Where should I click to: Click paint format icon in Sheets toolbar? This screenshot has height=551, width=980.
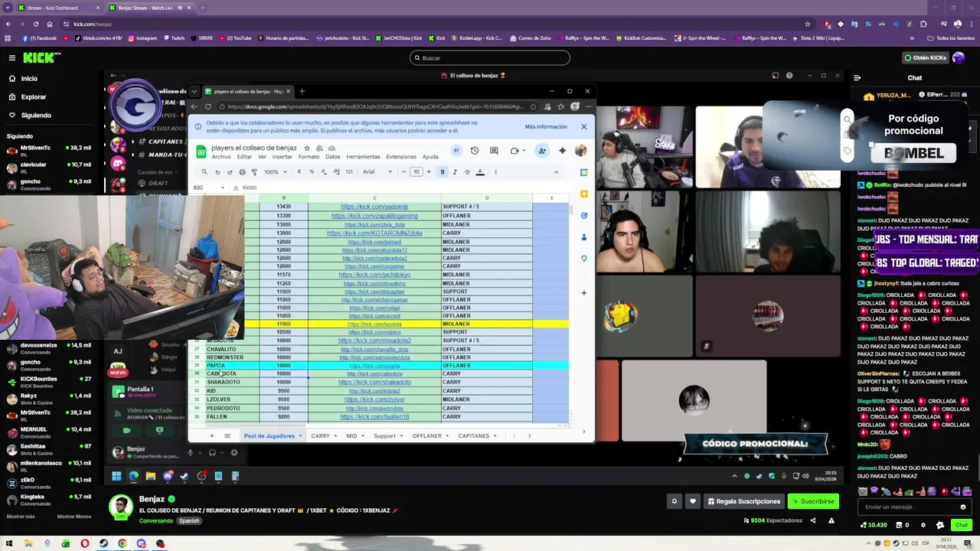coord(254,172)
